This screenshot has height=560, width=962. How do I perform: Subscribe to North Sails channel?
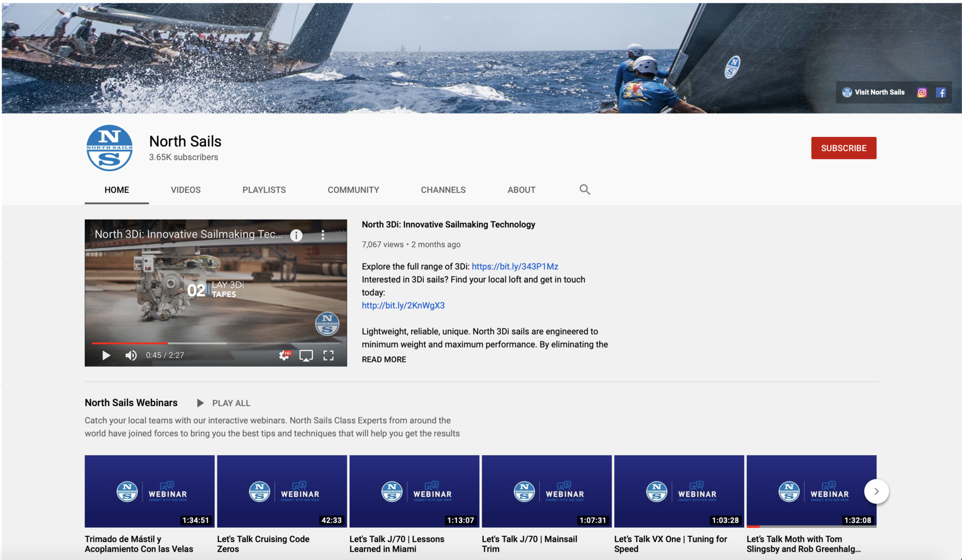[844, 148]
